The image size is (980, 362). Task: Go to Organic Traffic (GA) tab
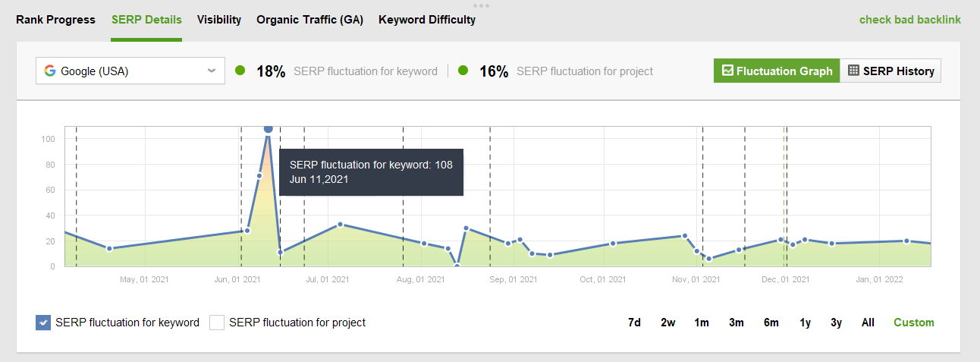point(309,20)
